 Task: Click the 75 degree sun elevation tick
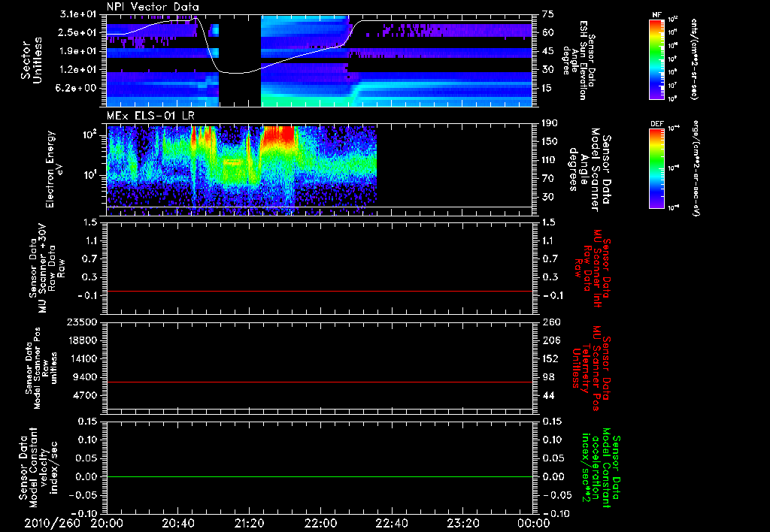548,14
